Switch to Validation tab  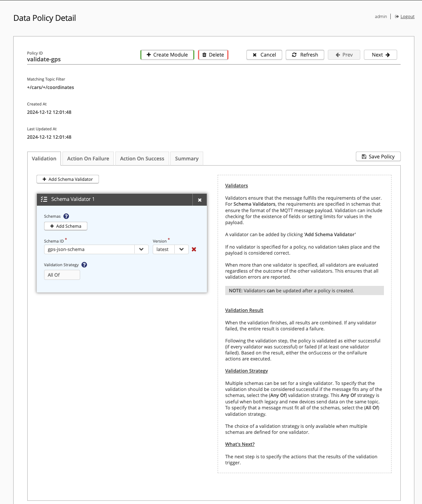coord(44,158)
